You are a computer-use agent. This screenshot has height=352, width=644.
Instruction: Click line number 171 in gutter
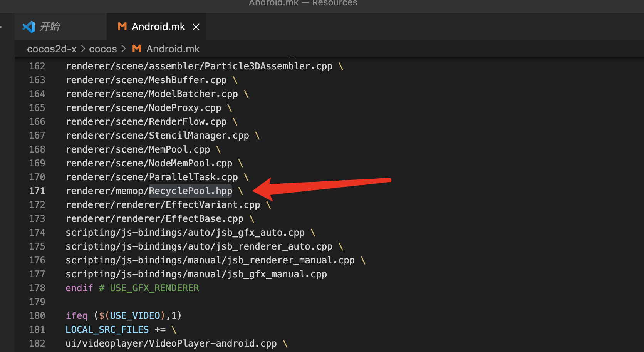[x=37, y=191]
